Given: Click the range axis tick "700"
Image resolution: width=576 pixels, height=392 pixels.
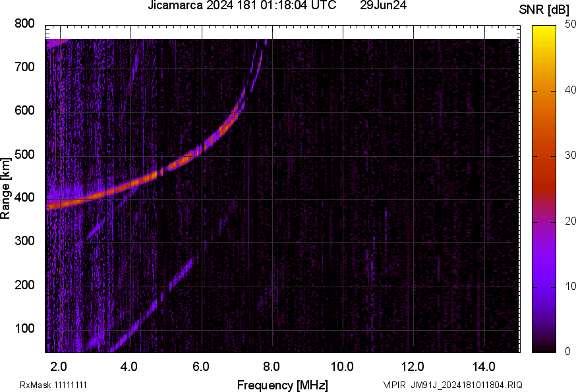Looking at the screenshot, I should (24, 67).
